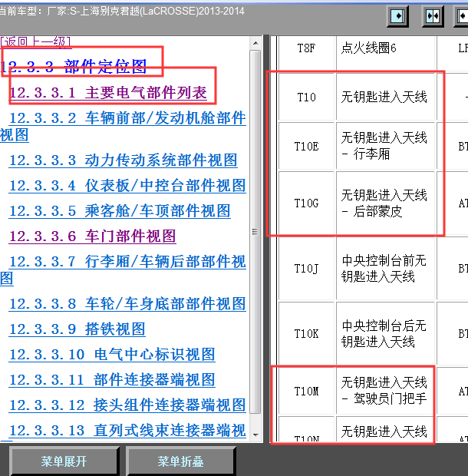
Task: Open 12.3.3.2 车辆前部/发动机舱部件视图
Action: click(x=123, y=126)
